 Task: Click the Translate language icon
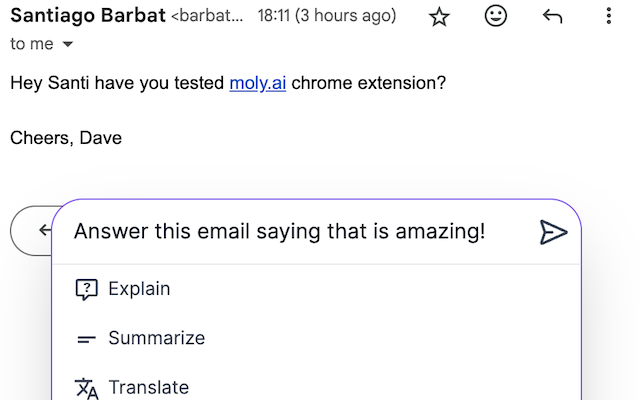point(87,388)
